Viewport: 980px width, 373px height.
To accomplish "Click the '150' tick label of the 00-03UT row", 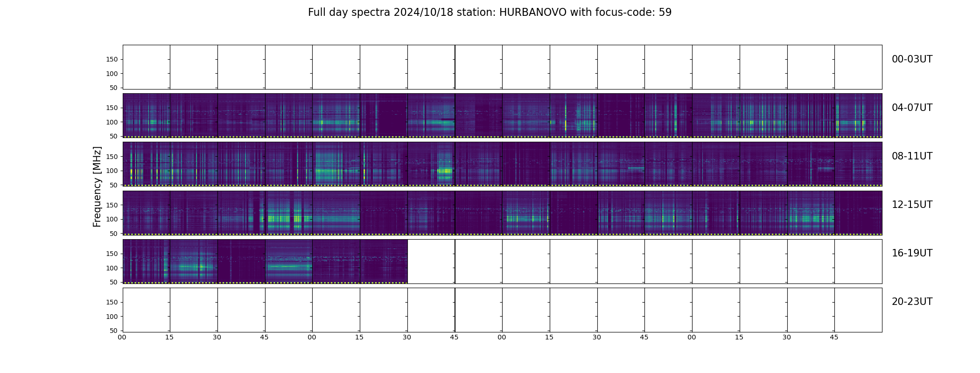I will (x=112, y=59).
